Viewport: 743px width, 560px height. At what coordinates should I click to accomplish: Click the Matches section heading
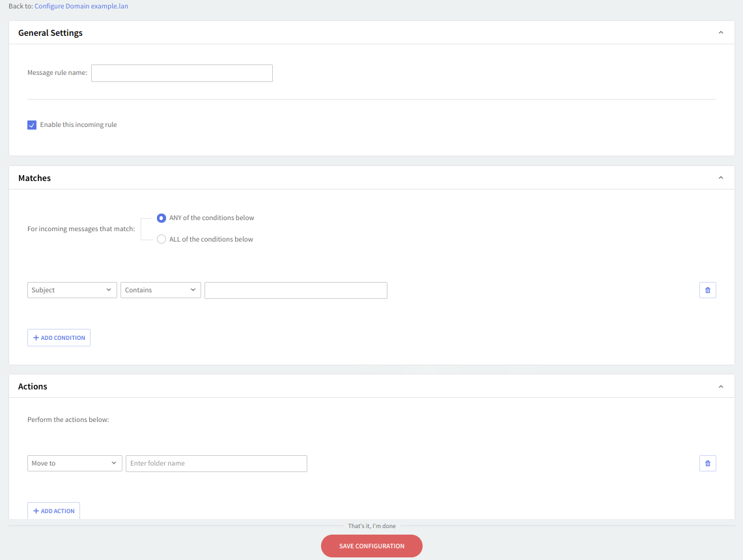35,178
